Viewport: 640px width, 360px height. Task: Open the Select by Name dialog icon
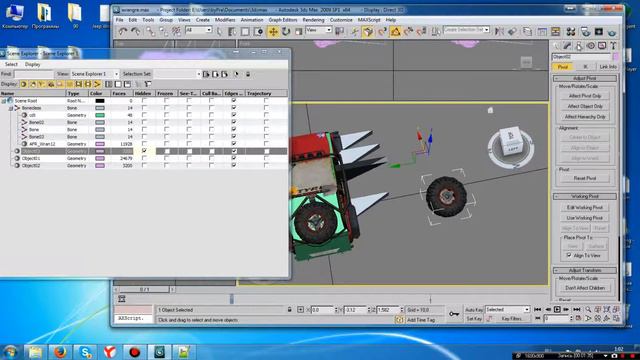click(232, 31)
